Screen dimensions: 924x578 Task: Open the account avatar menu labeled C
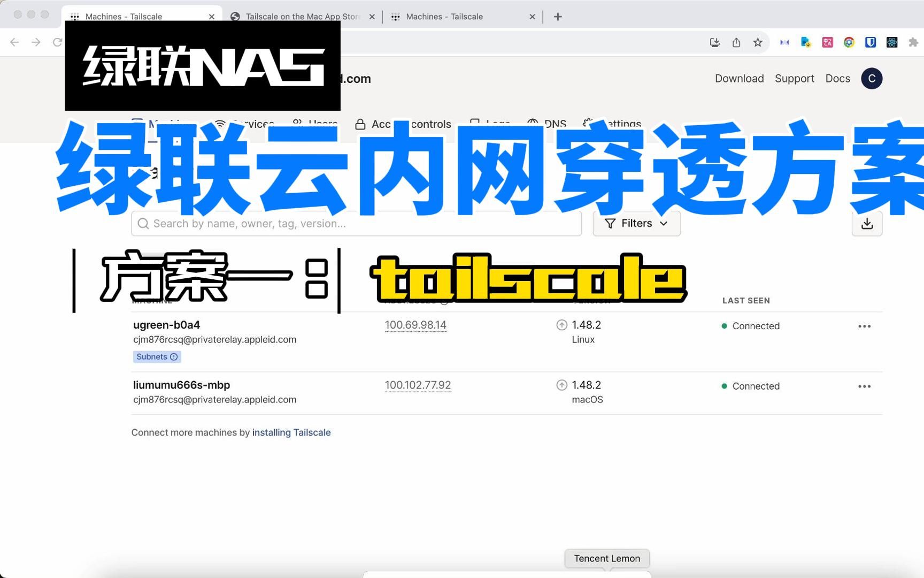(x=872, y=78)
